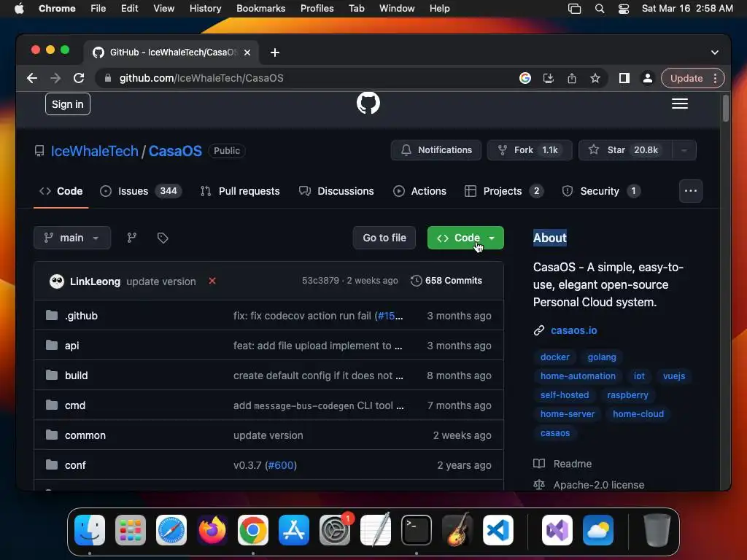Open Safari from the dock
The image size is (747, 560).
click(171, 530)
